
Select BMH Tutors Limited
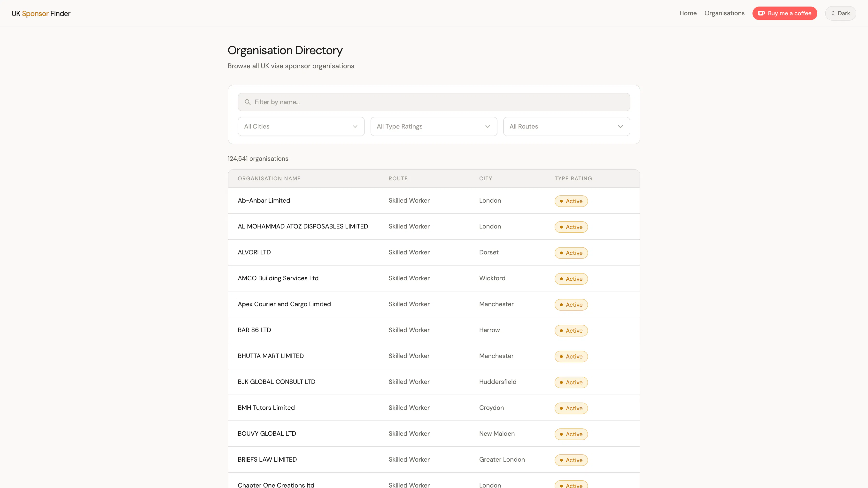click(x=434, y=408)
